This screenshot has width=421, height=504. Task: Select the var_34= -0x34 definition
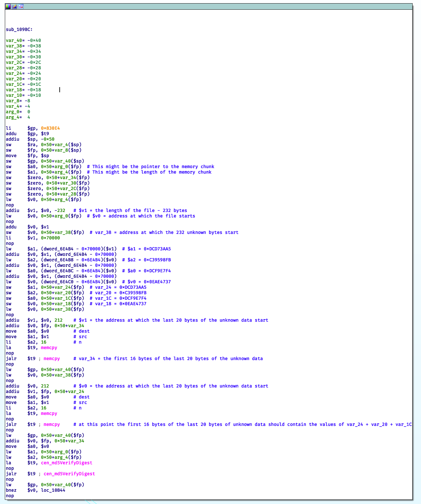[x=23, y=51]
